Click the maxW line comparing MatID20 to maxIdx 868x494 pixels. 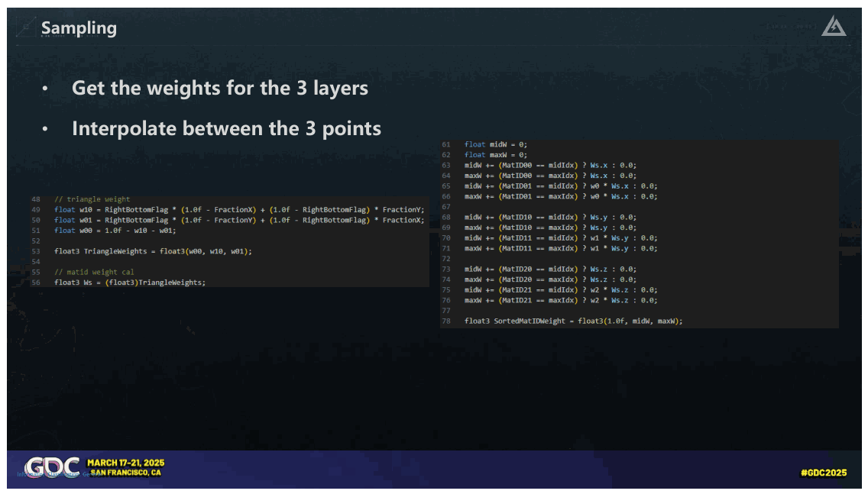point(550,279)
